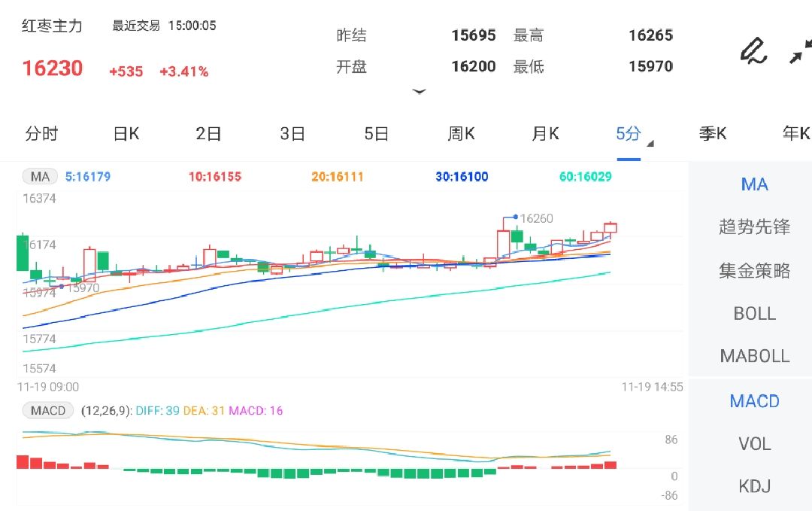Screen dimensions: 812x511
Task: Click the +535 change value
Action: [126, 71]
